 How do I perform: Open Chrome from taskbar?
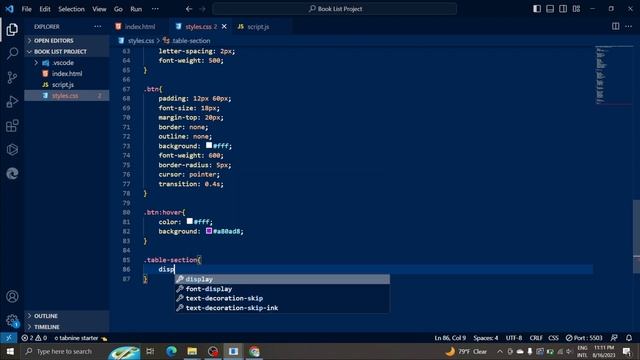pos(254,351)
